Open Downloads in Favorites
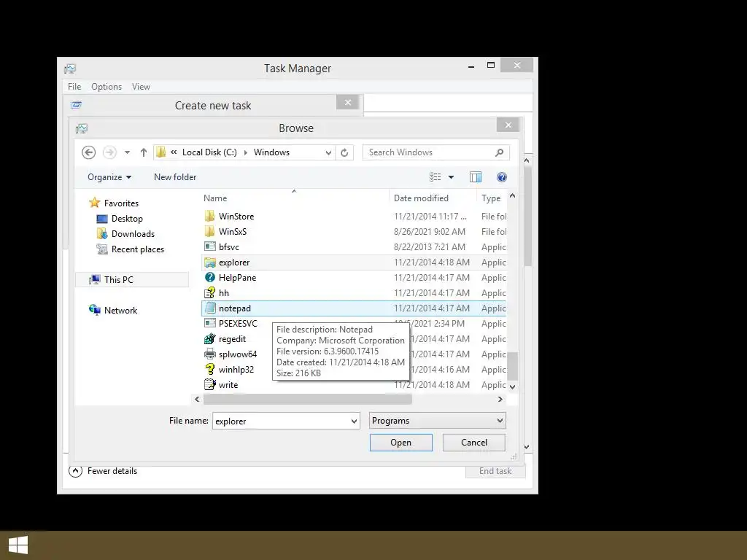 [133, 234]
